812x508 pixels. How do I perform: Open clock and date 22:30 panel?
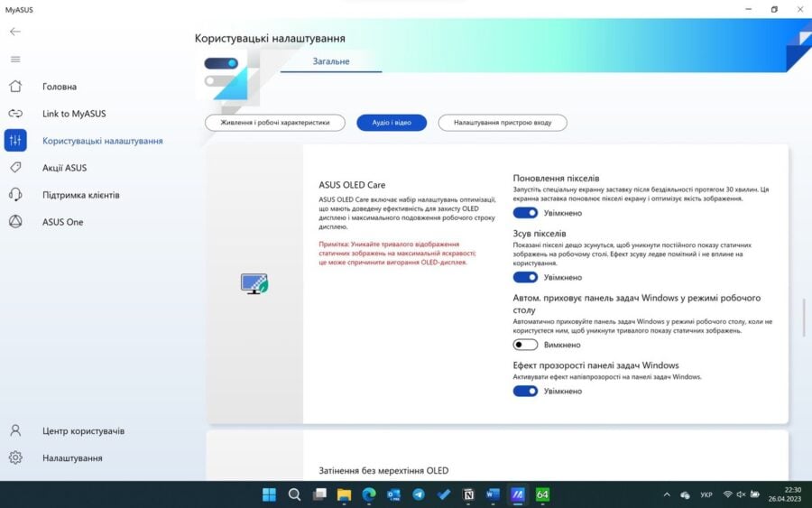[x=785, y=494]
